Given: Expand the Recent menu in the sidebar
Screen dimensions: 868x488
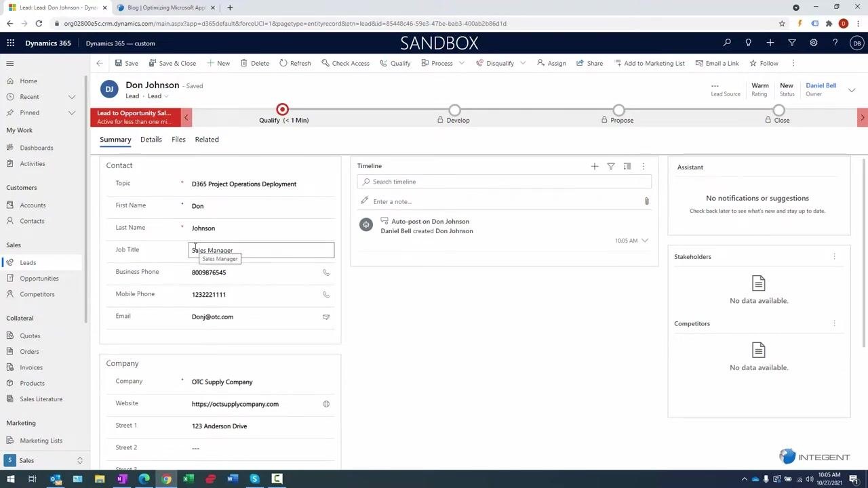Looking at the screenshot, I should click(72, 97).
